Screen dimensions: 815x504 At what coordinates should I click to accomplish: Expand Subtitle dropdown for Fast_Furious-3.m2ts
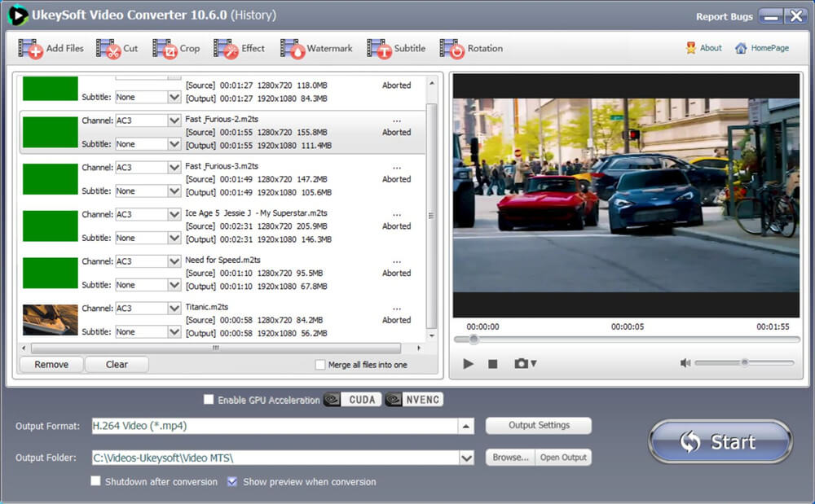[x=174, y=191]
